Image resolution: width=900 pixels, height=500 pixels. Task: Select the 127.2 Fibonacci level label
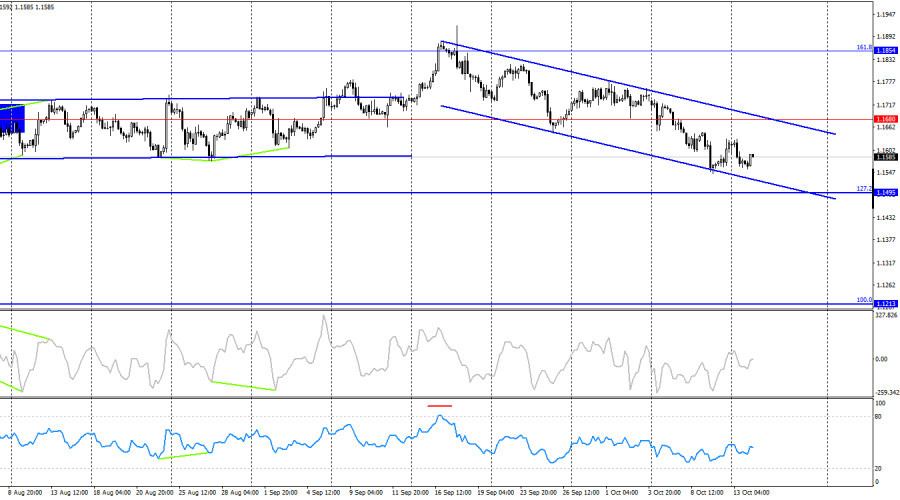pyautogui.click(x=863, y=188)
